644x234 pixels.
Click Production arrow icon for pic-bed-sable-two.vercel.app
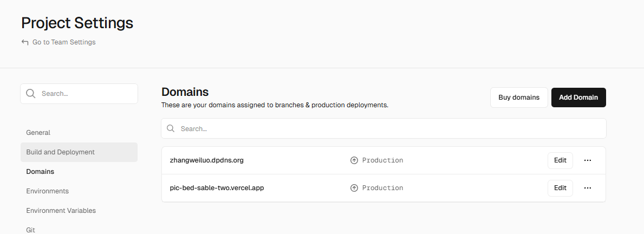pyautogui.click(x=354, y=188)
